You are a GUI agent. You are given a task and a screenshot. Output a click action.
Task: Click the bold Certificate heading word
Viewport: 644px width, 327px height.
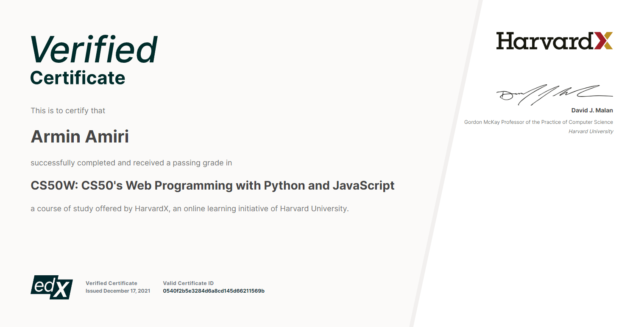[78, 78]
